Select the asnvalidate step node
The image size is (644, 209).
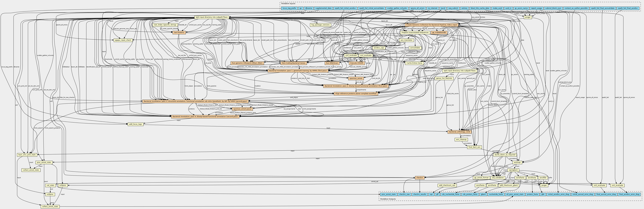(x=415, y=48)
